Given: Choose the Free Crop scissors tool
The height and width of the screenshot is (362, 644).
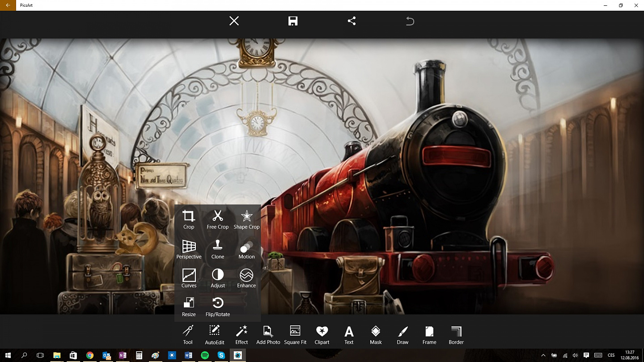Looking at the screenshot, I should [218, 220].
